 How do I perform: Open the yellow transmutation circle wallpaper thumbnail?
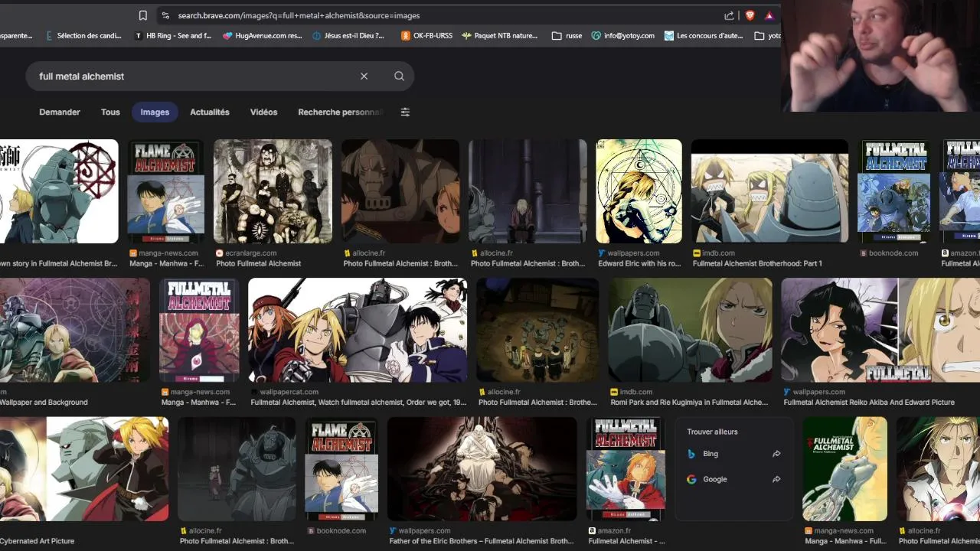pyautogui.click(x=639, y=191)
